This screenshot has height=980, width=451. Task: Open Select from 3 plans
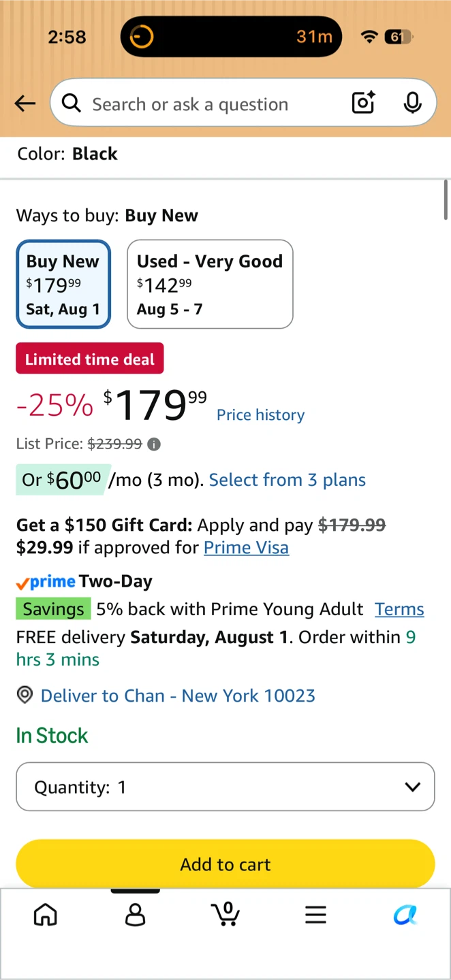pyautogui.click(x=287, y=480)
